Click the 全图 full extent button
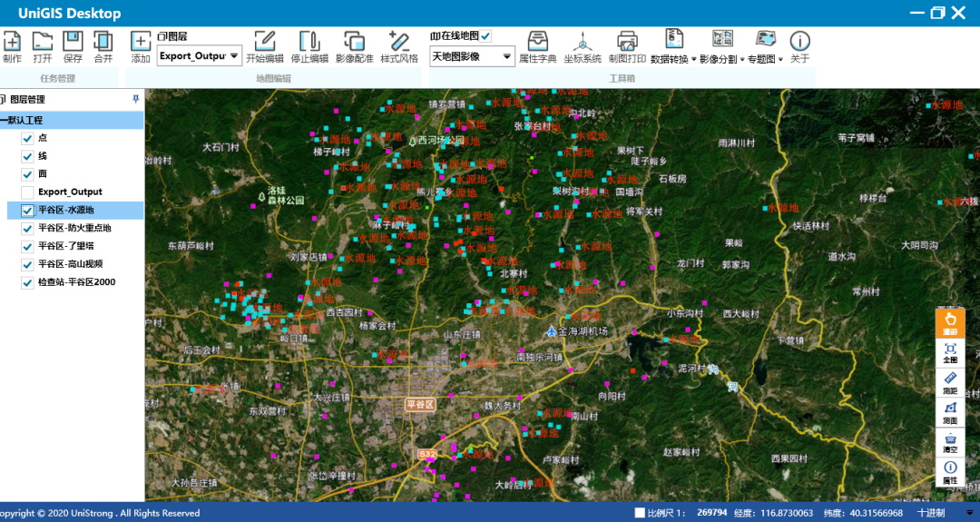This screenshot has width=980, height=522. point(950,352)
